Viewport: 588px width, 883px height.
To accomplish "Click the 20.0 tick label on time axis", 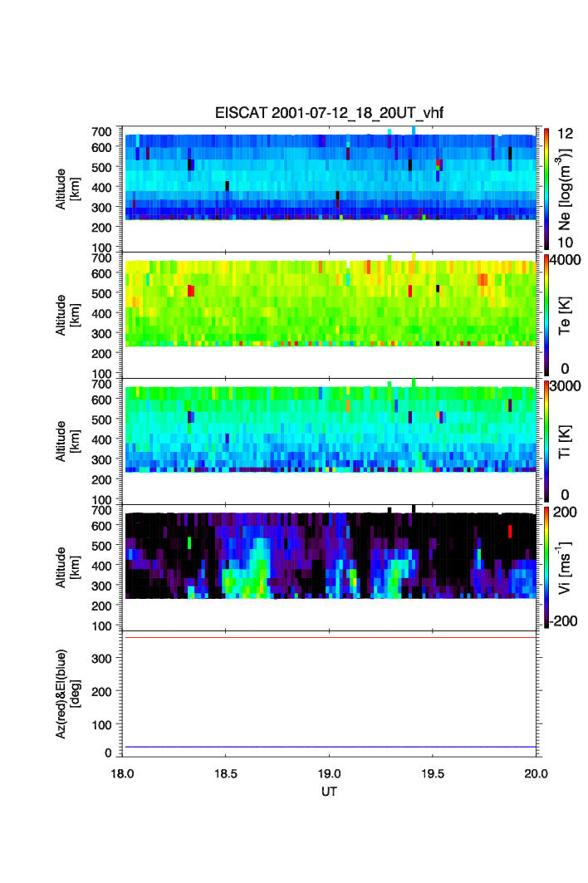I will coord(536,773).
